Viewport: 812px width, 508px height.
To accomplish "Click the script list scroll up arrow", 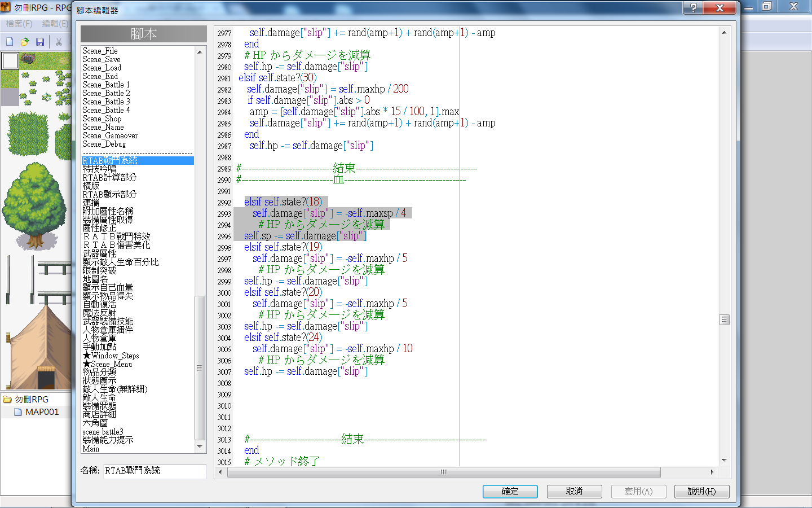I will 200,52.
